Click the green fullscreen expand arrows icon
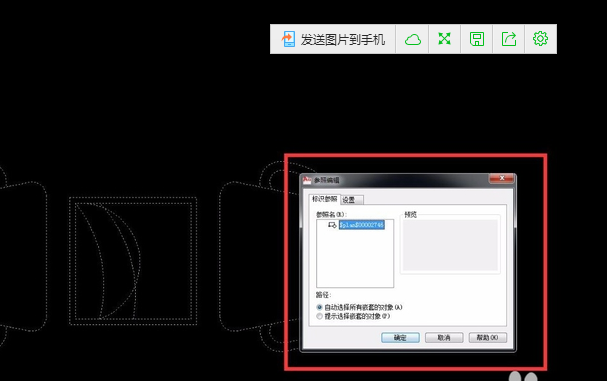This screenshot has width=607, height=381. 444,39
